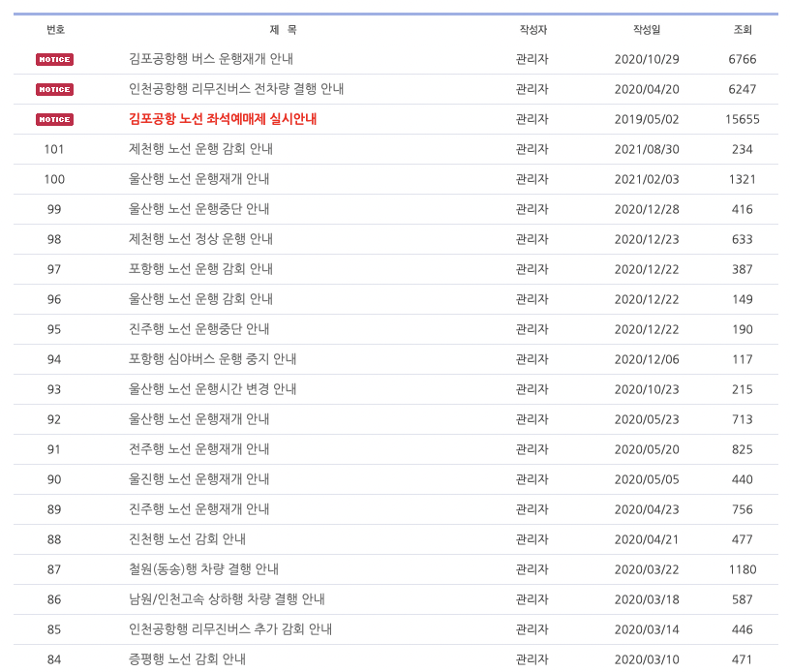
Task: Click date 2020/03/10
Action: [647, 660]
